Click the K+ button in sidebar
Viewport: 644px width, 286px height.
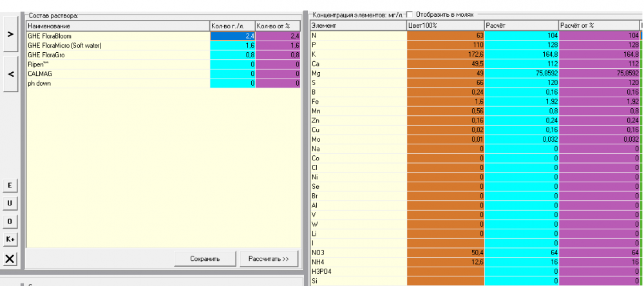click(10, 239)
